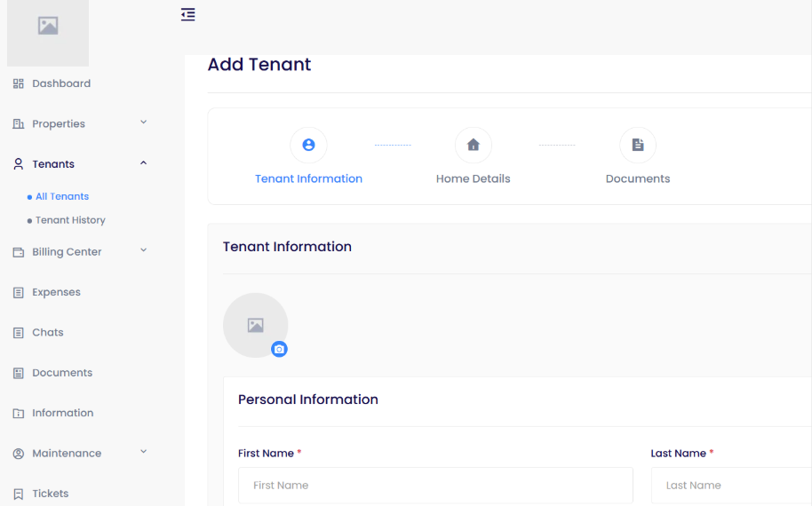812x506 pixels.
Task: Click the camera icon to upload photo
Action: click(x=279, y=349)
